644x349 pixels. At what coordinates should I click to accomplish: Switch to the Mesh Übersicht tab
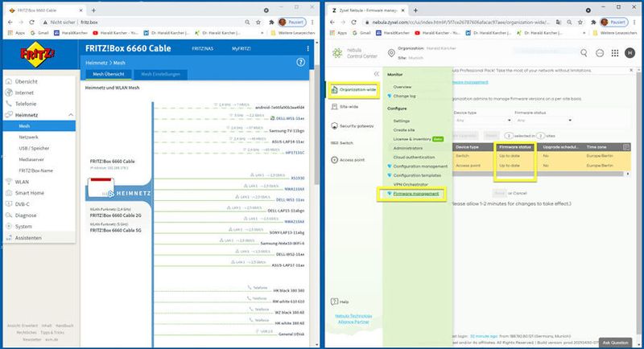tap(109, 74)
